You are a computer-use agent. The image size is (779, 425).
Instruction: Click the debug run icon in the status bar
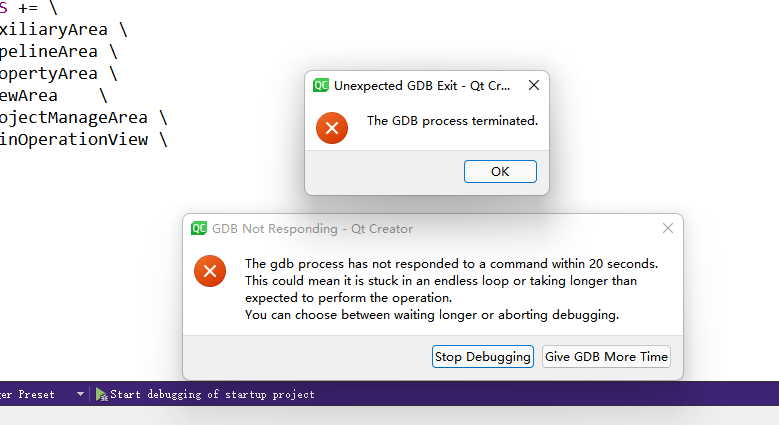(101, 395)
